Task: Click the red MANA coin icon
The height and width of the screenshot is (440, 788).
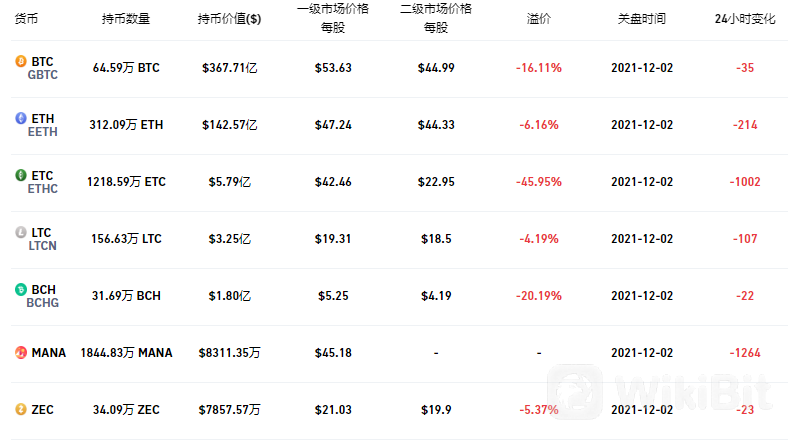Action: [x=21, y=353]
